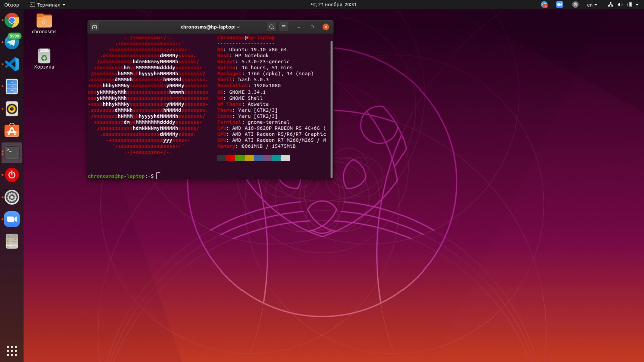
Task: Expand the Терминал app menu in top bar
Action: (48, 4)
